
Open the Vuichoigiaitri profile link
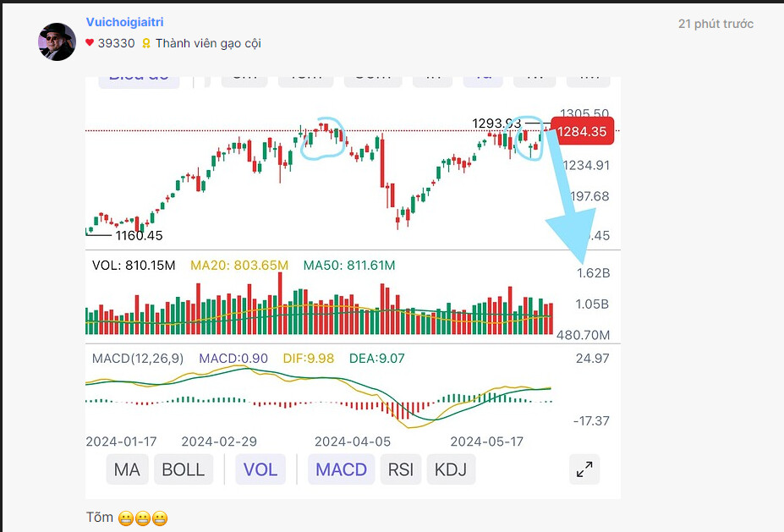tap(124, 22)
